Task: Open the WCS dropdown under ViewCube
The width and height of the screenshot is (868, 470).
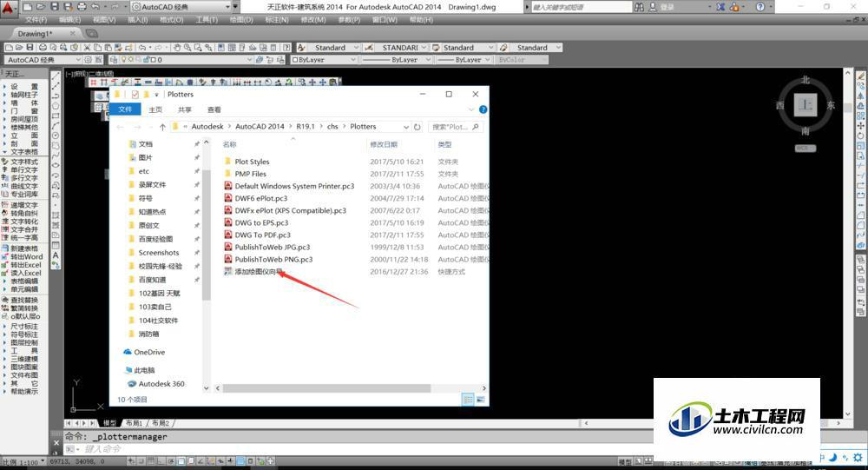Action: click(x=806, y=148)
